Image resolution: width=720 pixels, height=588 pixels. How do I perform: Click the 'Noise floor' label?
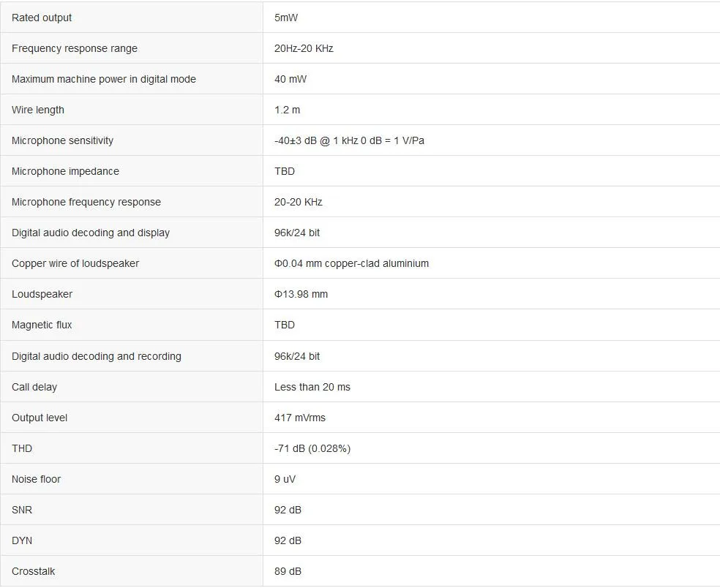pos(37,480)
